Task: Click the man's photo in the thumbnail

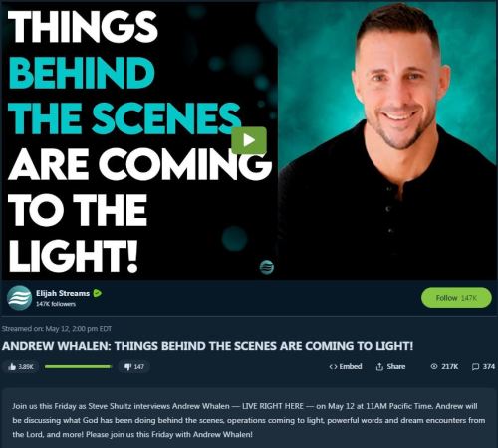Action: (387, 140)
